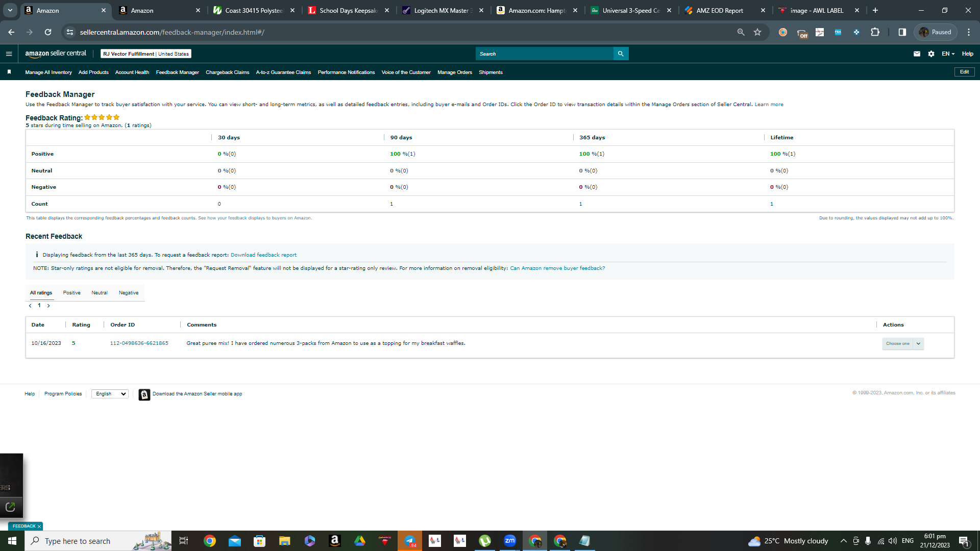Open the Chrome tab search dropdown
The image size is (980, 551).
(10, 10)
